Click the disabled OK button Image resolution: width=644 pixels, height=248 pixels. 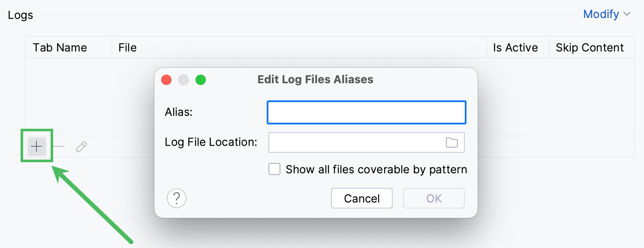[x=433, y=198]
